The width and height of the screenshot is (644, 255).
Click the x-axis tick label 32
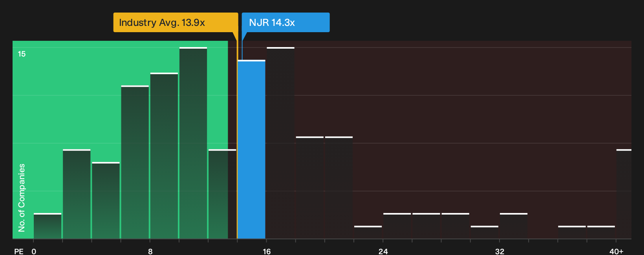click(x=499, y=251)
